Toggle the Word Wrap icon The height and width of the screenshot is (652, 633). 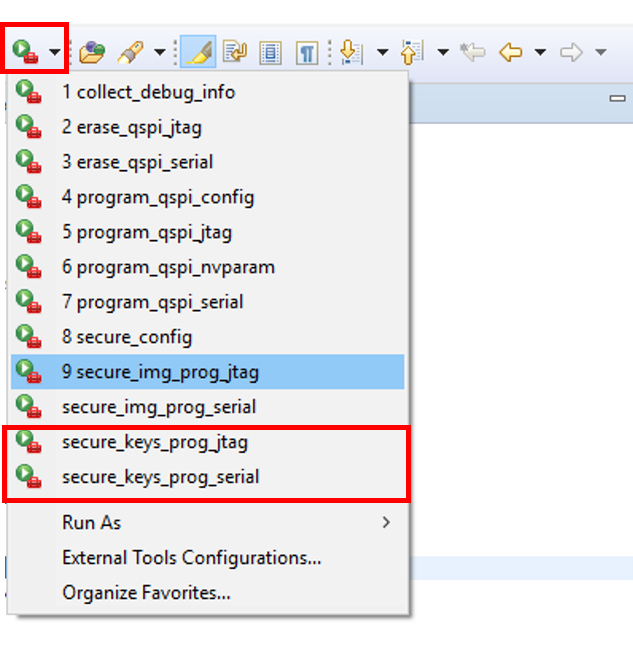[235, 52]
